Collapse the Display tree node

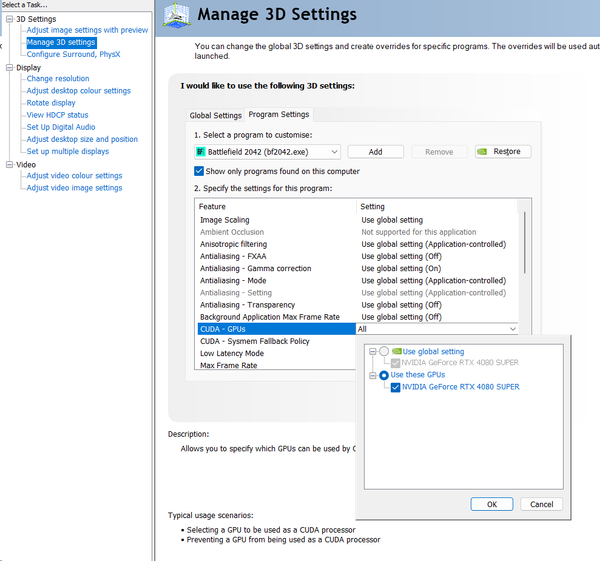(x=10, y=68)
